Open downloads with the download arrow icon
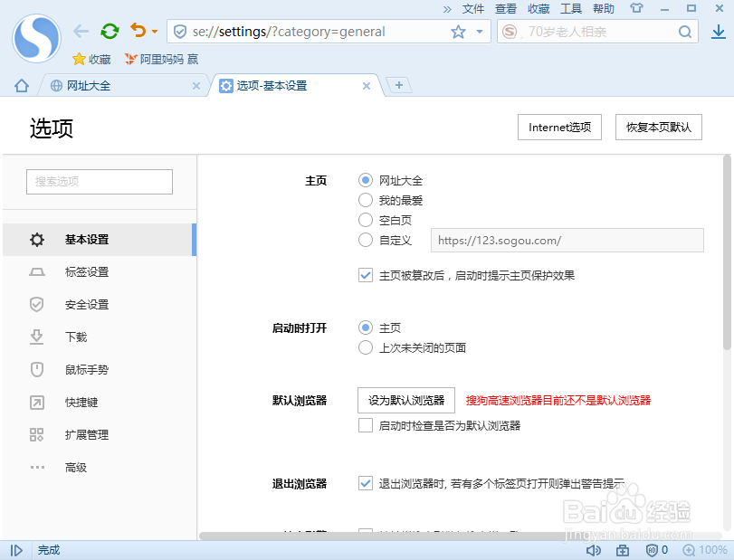734x560 pixels. point(718,32)
